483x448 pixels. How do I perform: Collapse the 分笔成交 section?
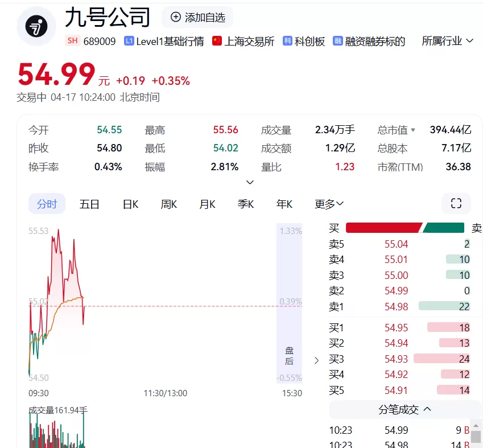[404, 409]
